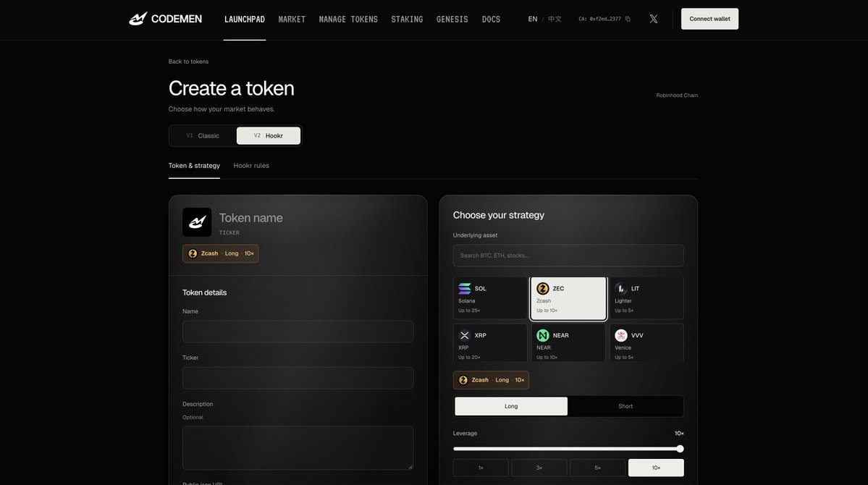Click the Robinhood Chain label
The height and width of the screenshot is (485, 868).
676,96
